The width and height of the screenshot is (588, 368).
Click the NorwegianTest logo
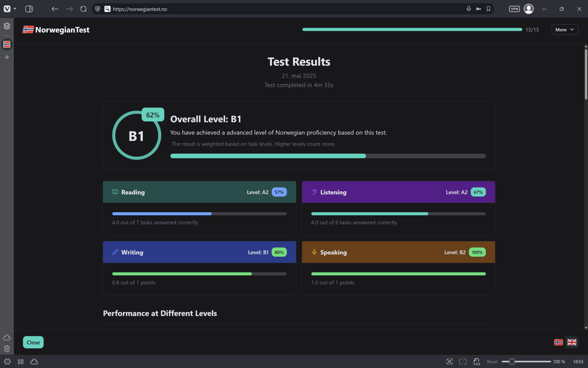click(56, 30)
